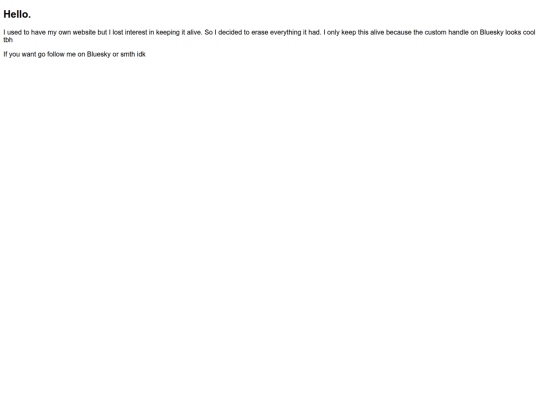Click the word "everything"

point(285,33)
